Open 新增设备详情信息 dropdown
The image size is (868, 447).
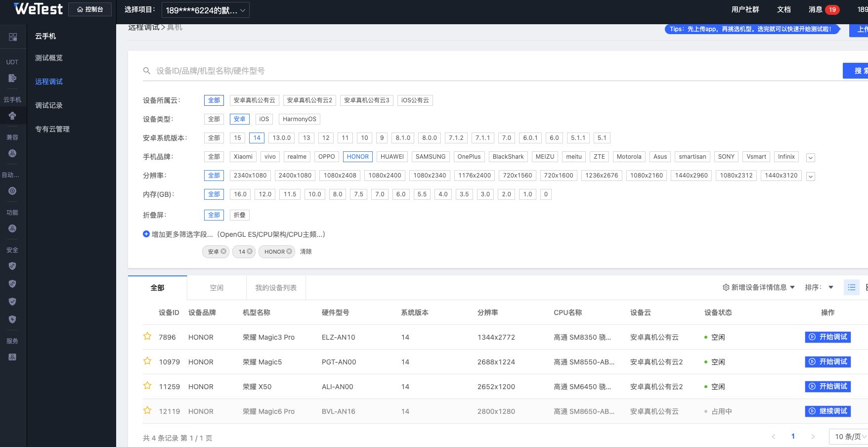pos(759,287)
